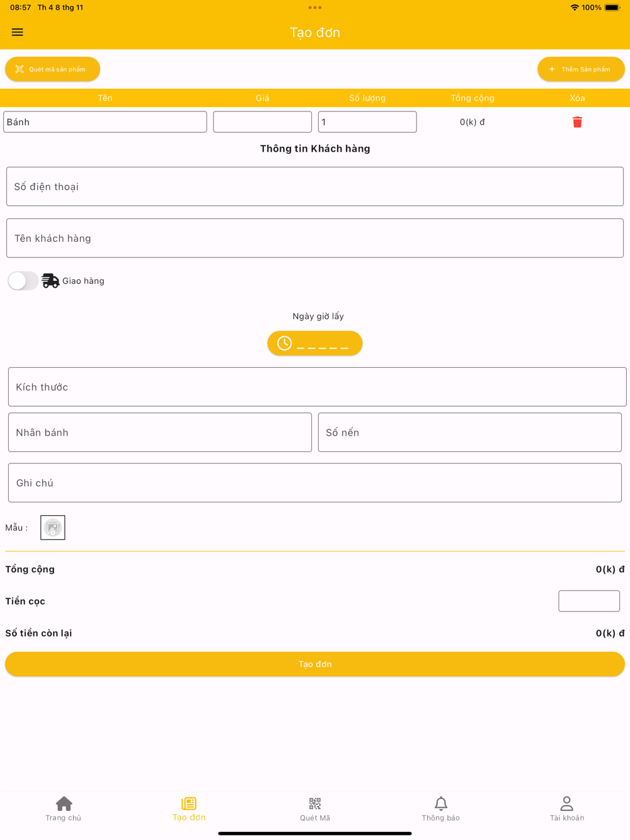The image size is (630, 840).
Task: Go to Trang chủ tab
Action: pyautogui.click(x=63, y=809)
